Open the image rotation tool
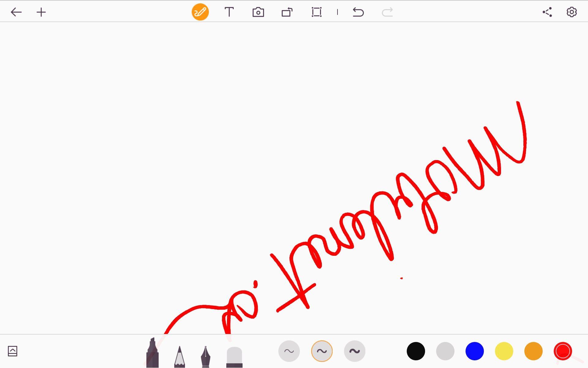 [287, 12]
